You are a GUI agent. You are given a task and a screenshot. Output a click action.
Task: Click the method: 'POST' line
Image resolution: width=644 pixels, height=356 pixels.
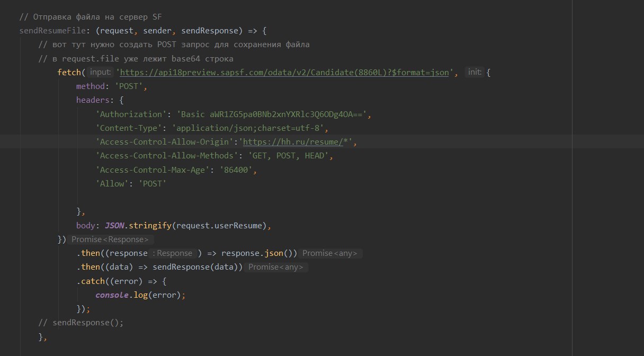111,86
